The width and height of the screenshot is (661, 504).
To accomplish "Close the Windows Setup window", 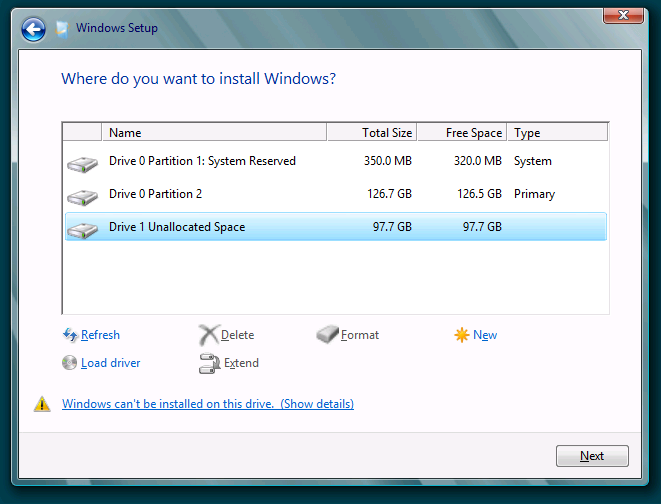I will pyautogui.click(x=623, y=14).
